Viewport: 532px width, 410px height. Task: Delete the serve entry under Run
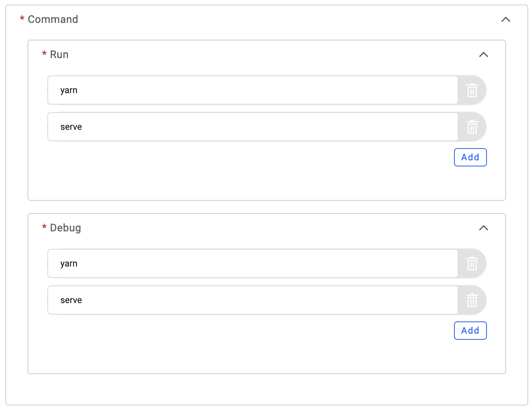(472, 127)
